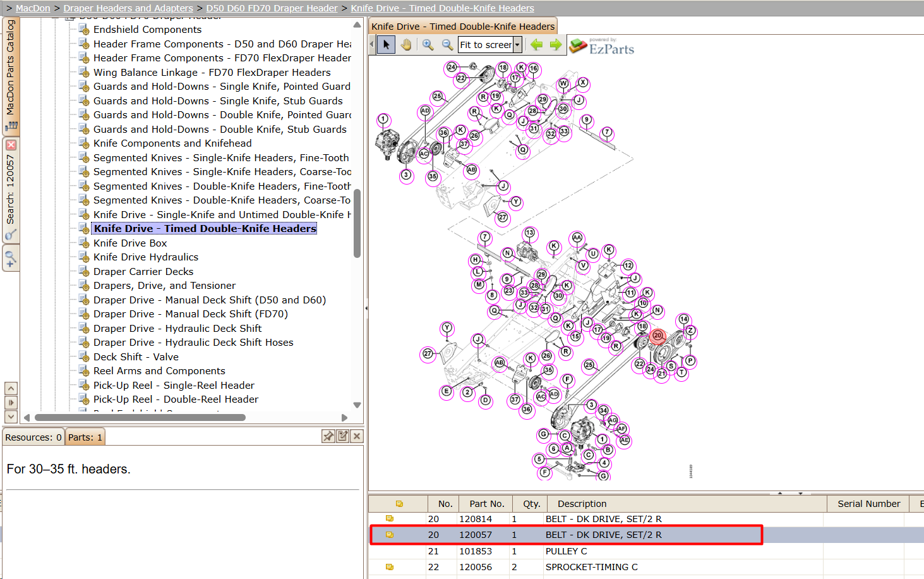Open new search with magnifier-plus icon
The width and height of the screenshot is (924, 579).
11,259
